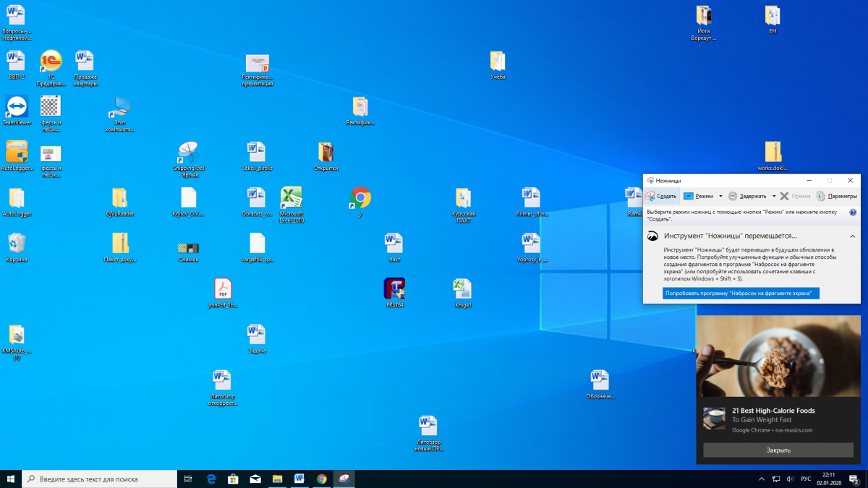Click the Task View taskbar button
Image resolution: width=868 pixels, height=488 pixels.
click(x=188, y=479)
